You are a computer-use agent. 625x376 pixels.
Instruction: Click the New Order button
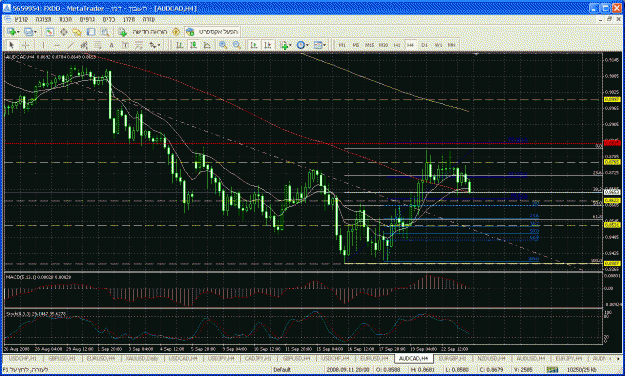(143, 31)
